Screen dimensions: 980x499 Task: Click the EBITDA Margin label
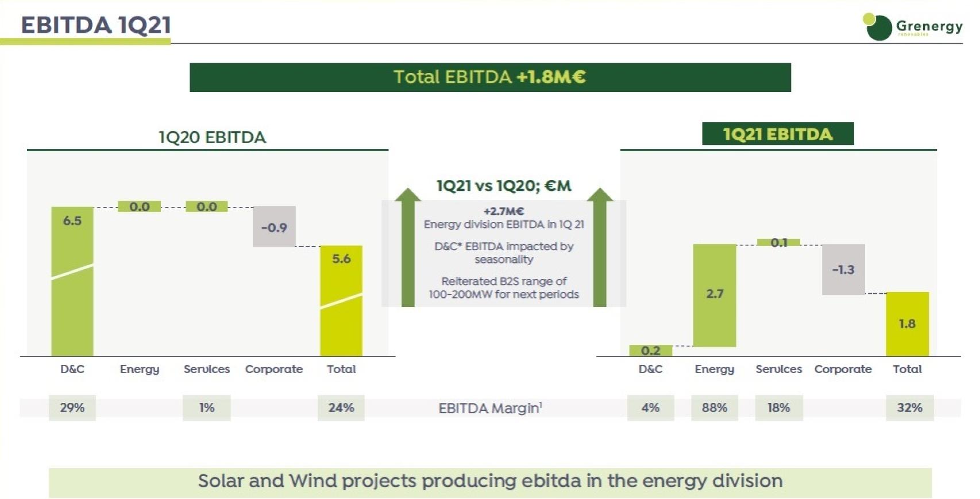click(490, 408)
